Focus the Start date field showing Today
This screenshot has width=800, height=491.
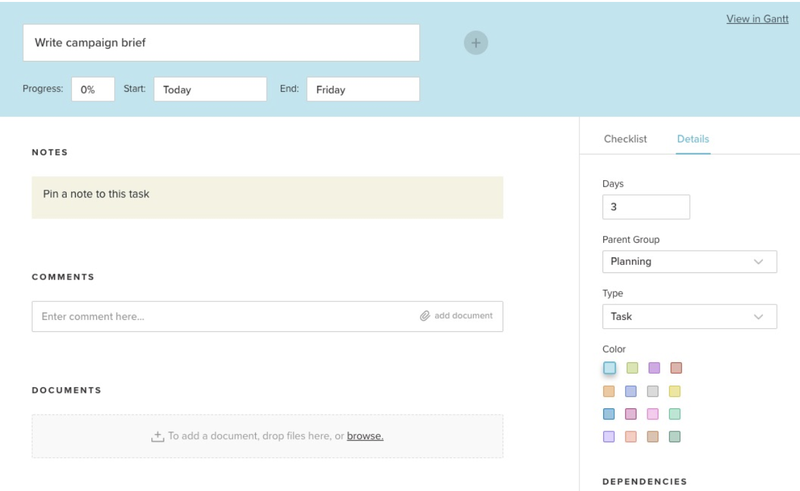[x=210, y=89]
